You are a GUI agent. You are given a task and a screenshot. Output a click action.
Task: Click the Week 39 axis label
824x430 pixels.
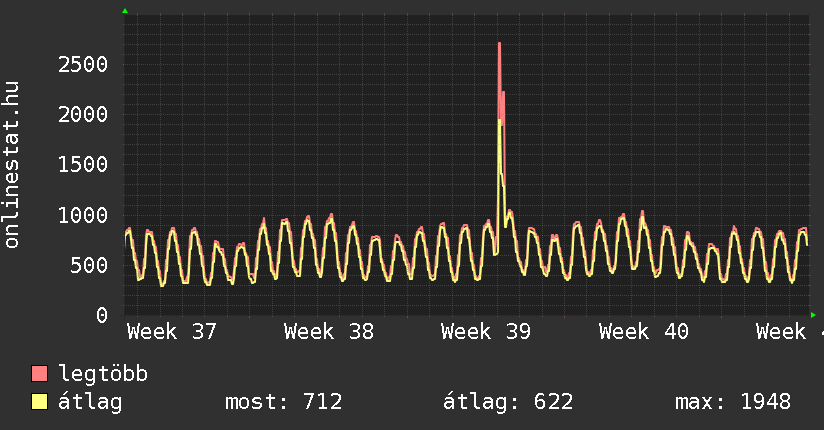tap(486, 332)
